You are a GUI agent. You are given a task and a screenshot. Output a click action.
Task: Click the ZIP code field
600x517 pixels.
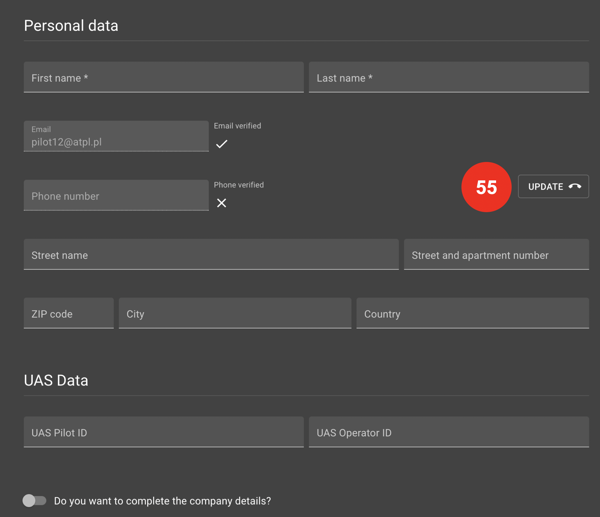click(x=68, y=314)
